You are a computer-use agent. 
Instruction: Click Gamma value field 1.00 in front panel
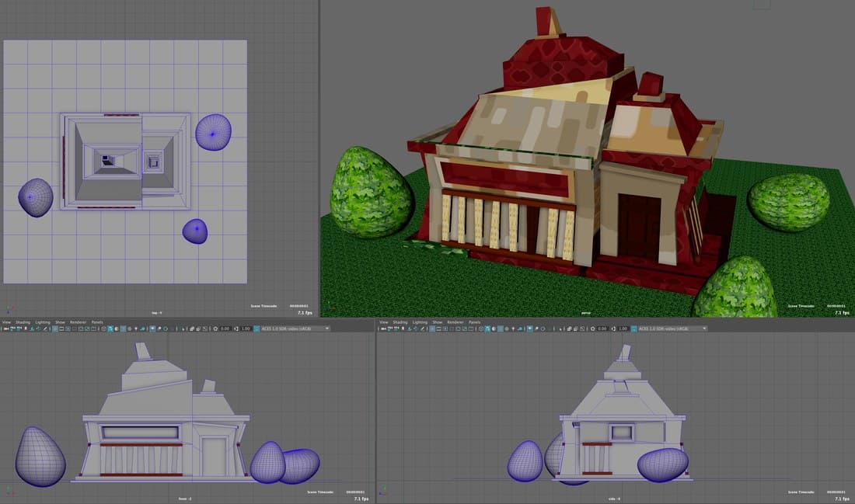click(x=246, y=328)
